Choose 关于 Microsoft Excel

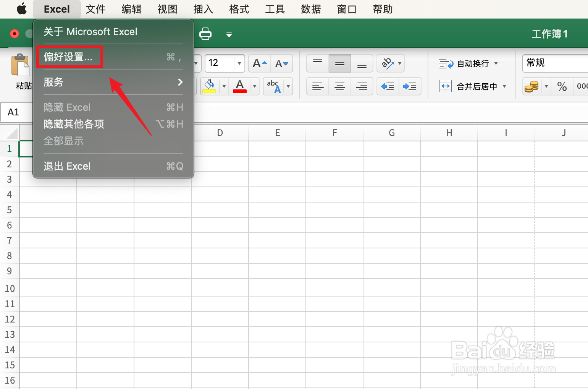click(x=113, y=32)
